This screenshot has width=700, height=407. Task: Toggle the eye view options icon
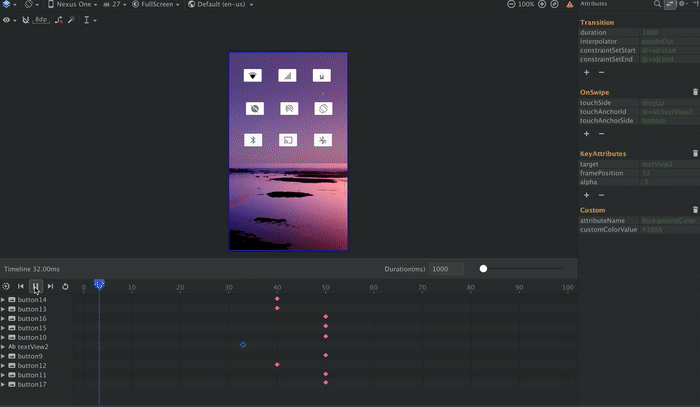click(9, 20)
